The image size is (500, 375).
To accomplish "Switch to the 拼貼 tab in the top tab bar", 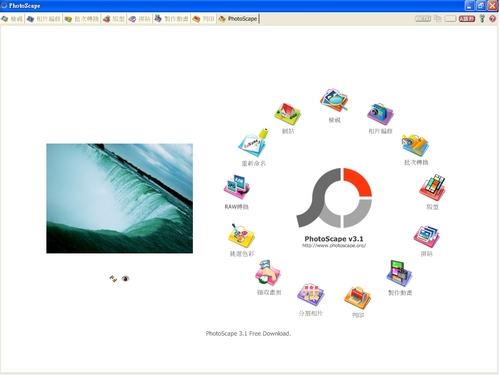I will 140,19.
